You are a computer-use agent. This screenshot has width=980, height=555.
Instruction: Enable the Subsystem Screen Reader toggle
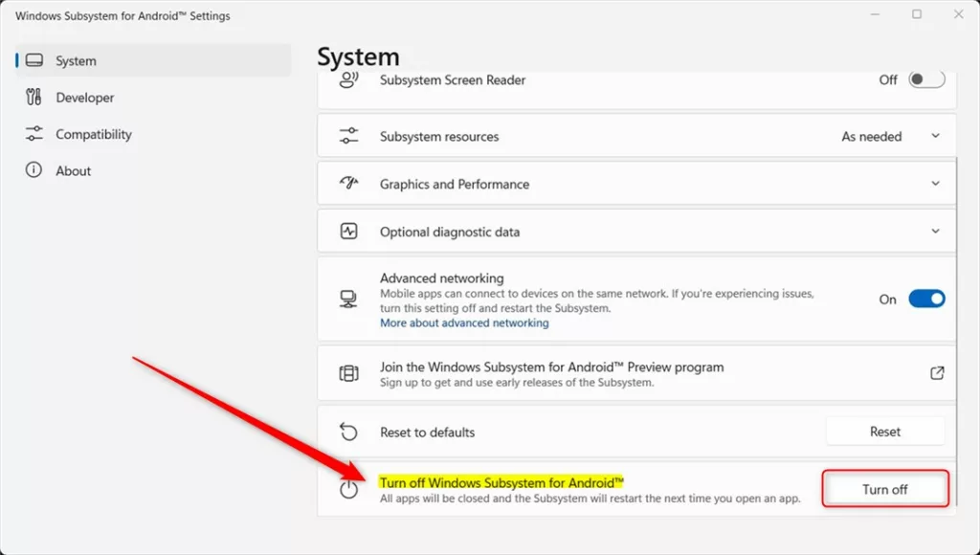(x=925, y=80)
